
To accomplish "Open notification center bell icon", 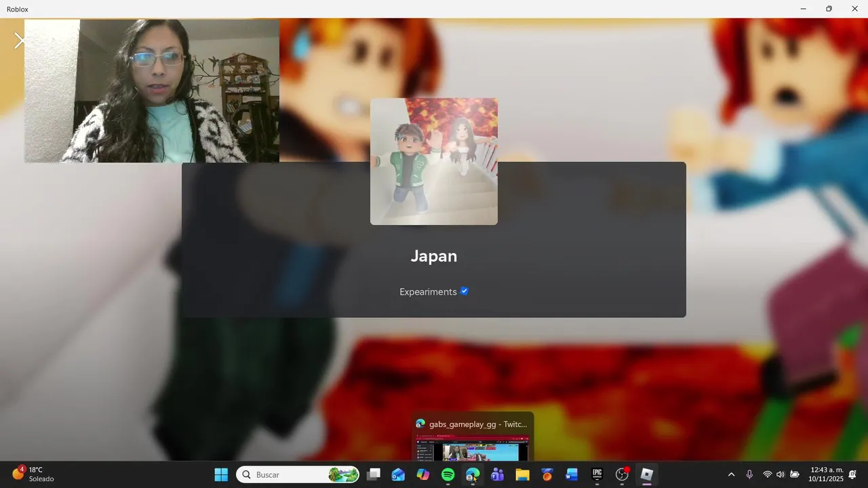I will pyautogui.click(x=853, y=474).
